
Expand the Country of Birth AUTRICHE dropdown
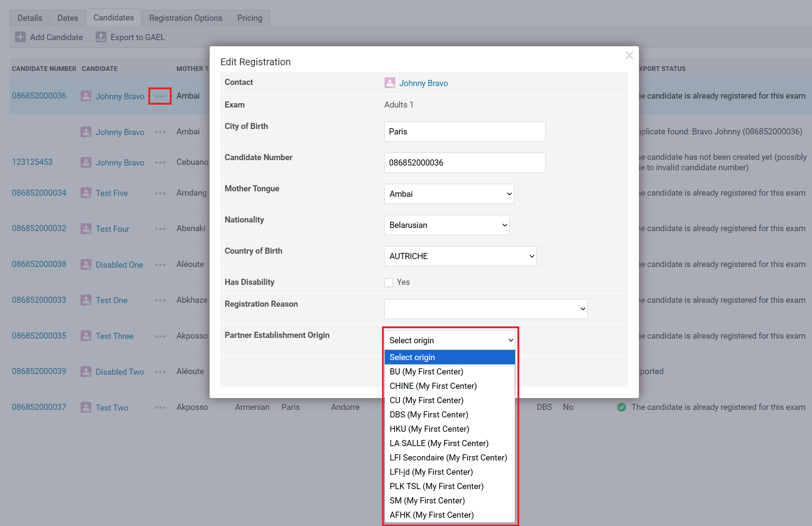460,256
